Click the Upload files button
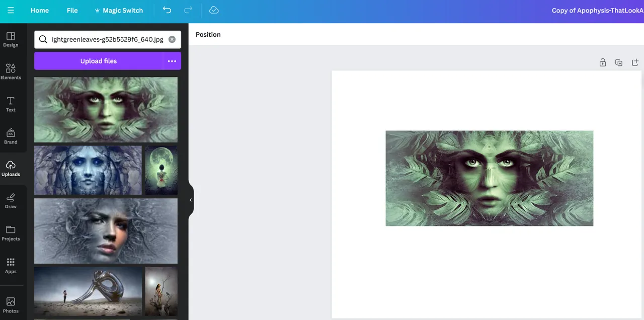Image resolution: width=644 pixels, height=320 pixels. tap(99, 61)
